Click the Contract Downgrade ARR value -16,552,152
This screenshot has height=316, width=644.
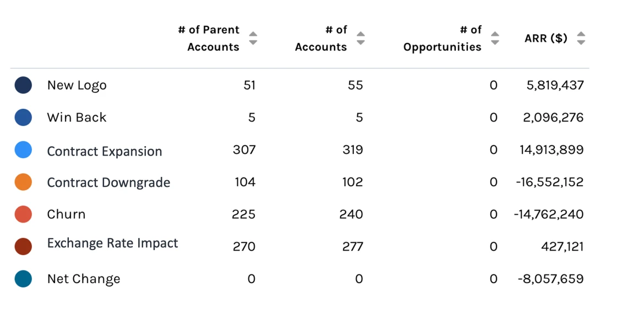(x=549, y=182)
